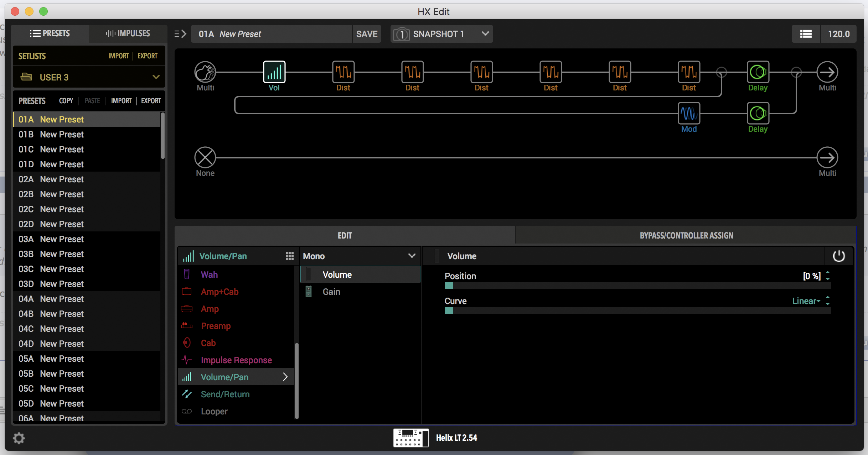Image resolution: width=868 pixels, height=455 pixels.
Task: Select preset 02A New Preset
Action: pyautogui.click(x=87, y=179)
